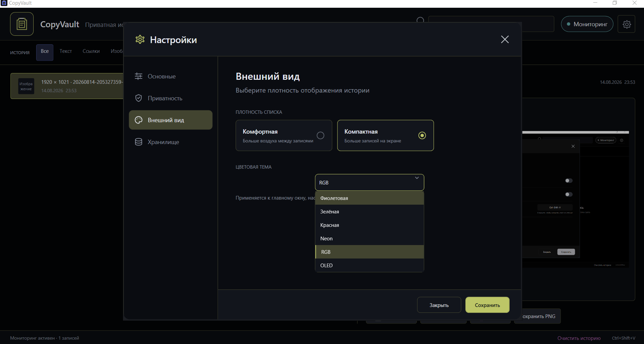
Task: Click the Комфортная density card title
Action: [260, 132]
